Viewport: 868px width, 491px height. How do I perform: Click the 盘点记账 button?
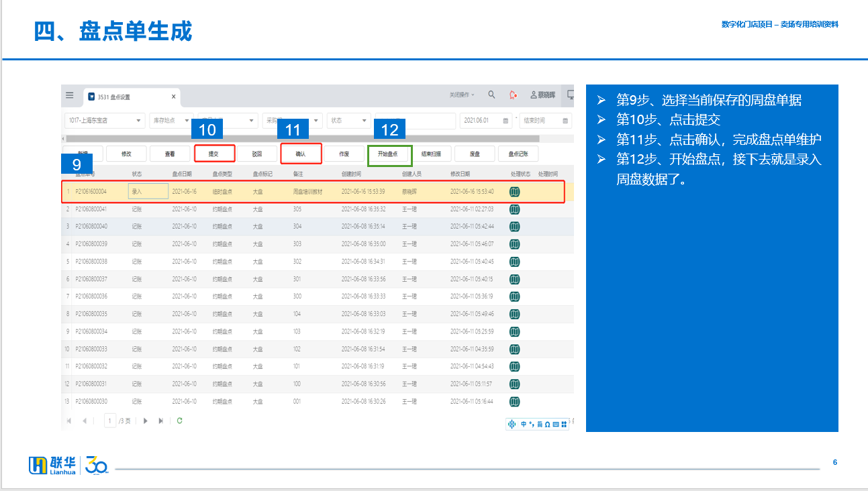coord(518,154)
